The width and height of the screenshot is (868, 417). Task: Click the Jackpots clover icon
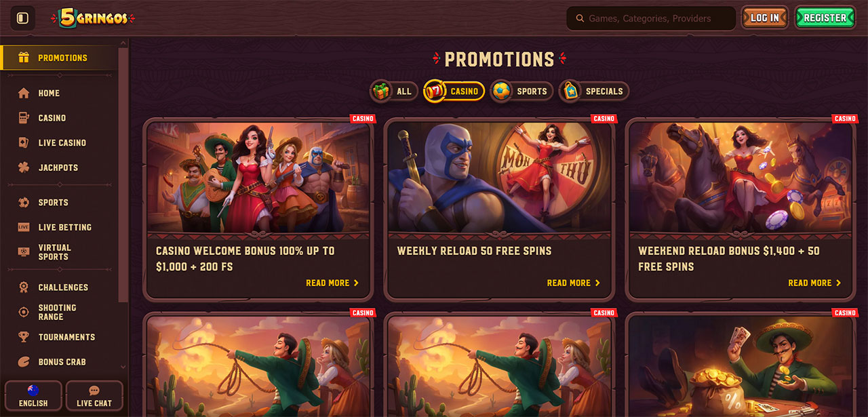[24, 167]
